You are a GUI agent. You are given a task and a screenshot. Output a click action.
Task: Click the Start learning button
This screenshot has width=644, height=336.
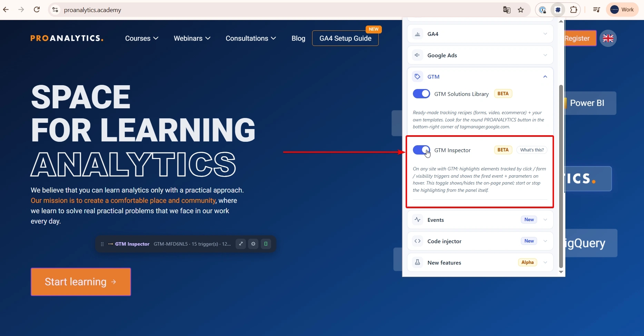tap(81, 282)
